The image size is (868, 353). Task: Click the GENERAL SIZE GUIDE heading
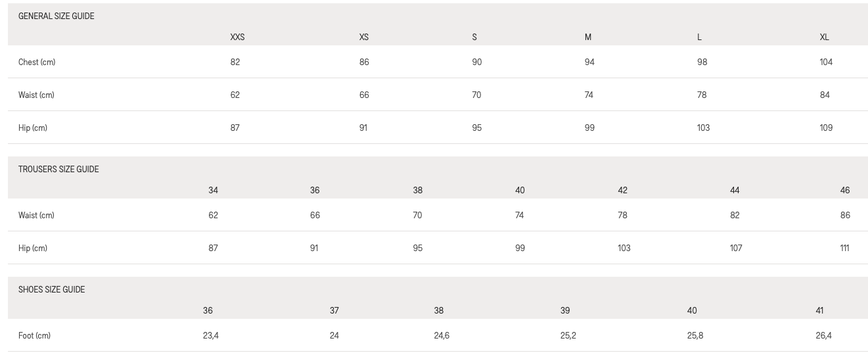[x=56, y=16]
